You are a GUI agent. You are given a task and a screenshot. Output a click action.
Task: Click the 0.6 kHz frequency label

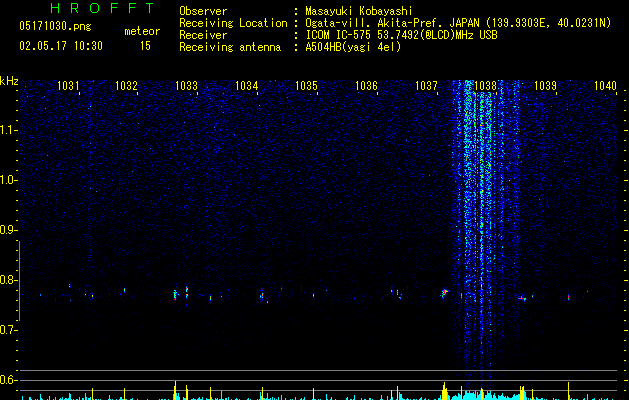[8, 380]
